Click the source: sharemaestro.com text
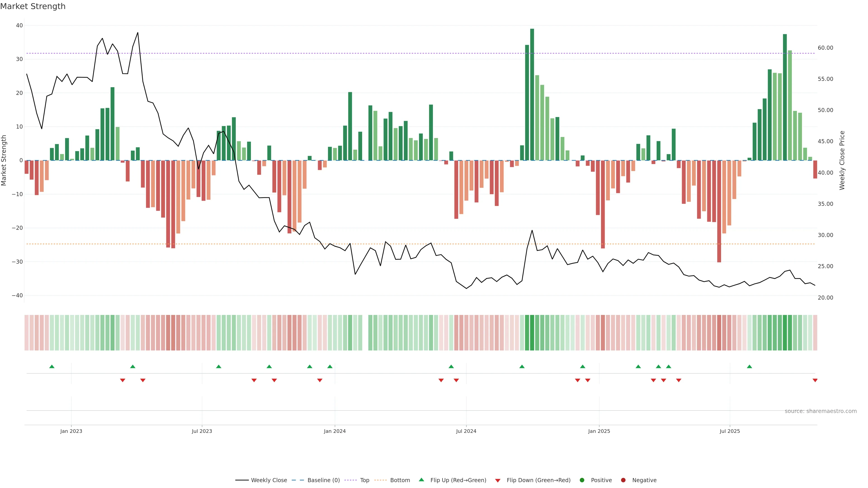The width and height of the screenshot is (868, 488). 821,411
